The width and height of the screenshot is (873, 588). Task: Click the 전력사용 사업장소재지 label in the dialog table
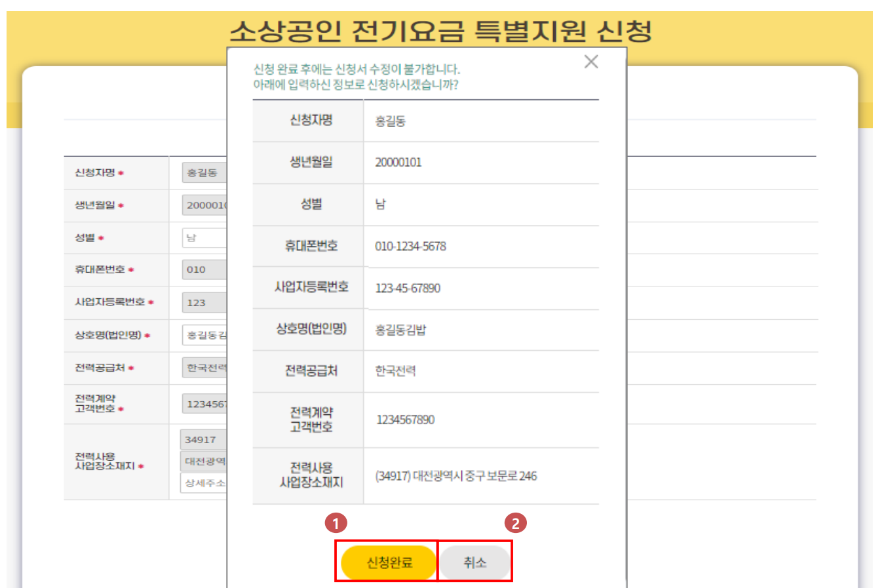click(x=311, y=475)
